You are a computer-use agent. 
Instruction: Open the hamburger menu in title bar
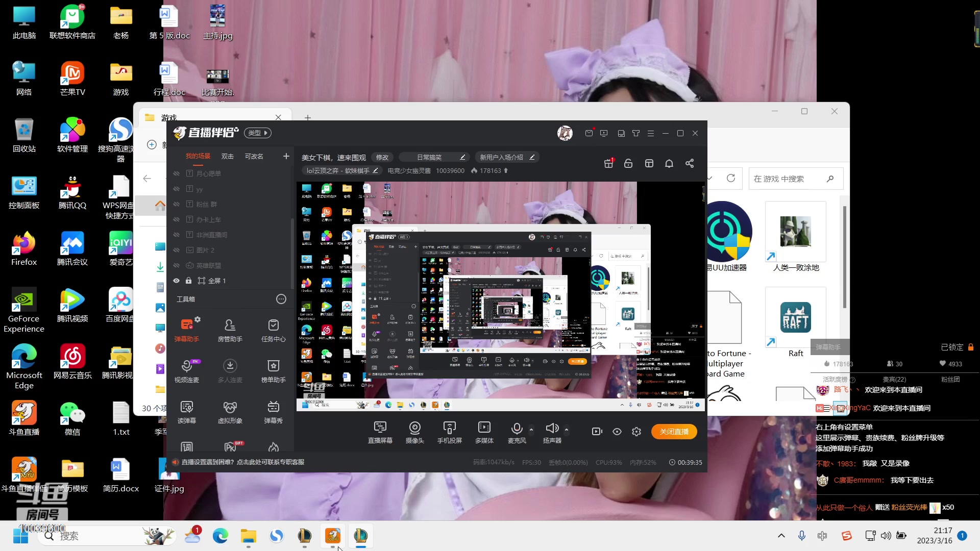click(651, 133)
